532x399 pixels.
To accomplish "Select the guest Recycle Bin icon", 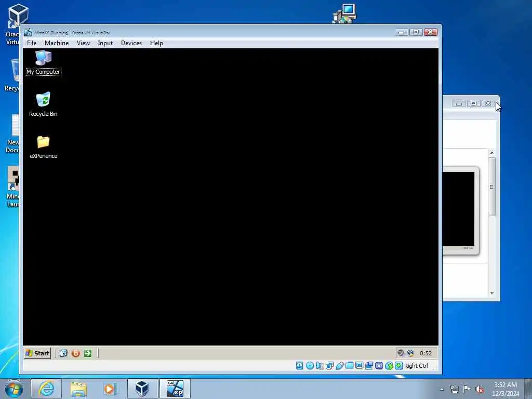I will 44,104.
